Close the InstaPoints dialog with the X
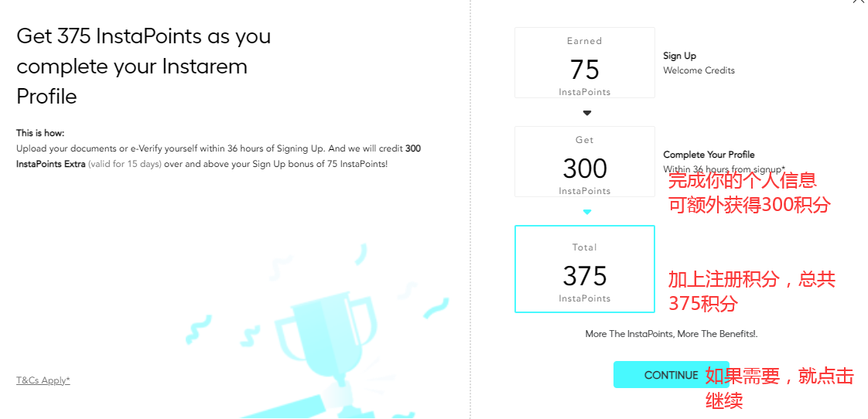The width and height of the screenshot is (868, 419). [858, 2]
